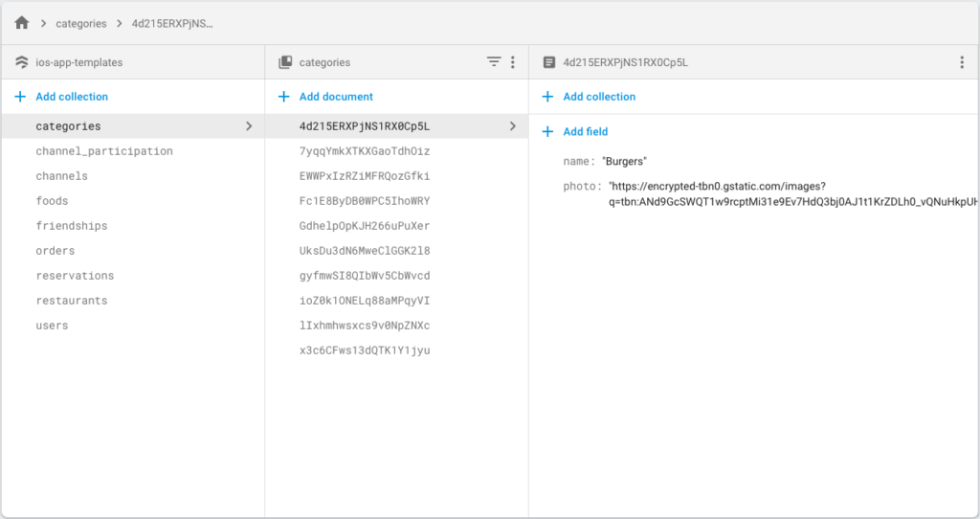The width and height of the screenshot is (980, 519).
Task: Click the document icon beside 4d215ERXPjNS1RX0Cp5L header
Action: pos(548,62)
